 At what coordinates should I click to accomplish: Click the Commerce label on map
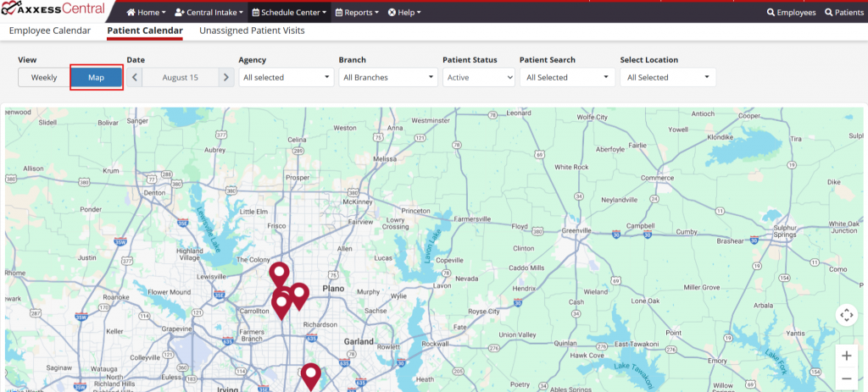coord(657,178)
